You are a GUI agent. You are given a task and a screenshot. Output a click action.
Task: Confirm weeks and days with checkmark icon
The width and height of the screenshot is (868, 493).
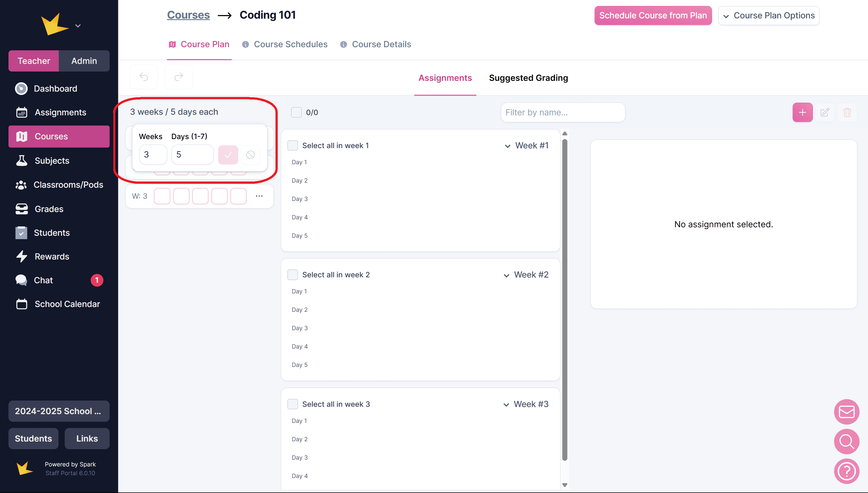tap(228, 155)
